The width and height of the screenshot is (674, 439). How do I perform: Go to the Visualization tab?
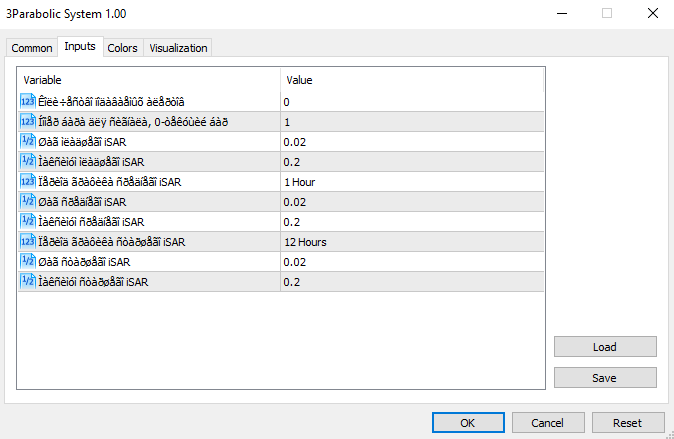click(177, 48)
